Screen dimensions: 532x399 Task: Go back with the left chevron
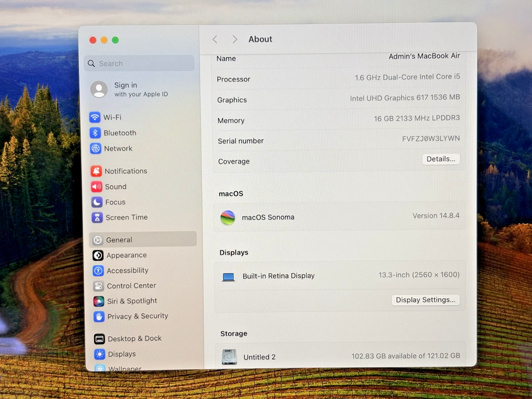click(x=215, y=40)
